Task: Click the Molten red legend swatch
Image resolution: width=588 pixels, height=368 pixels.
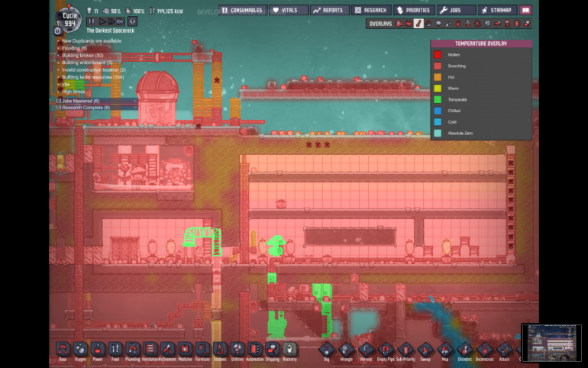Action: [x=438, y=55]
